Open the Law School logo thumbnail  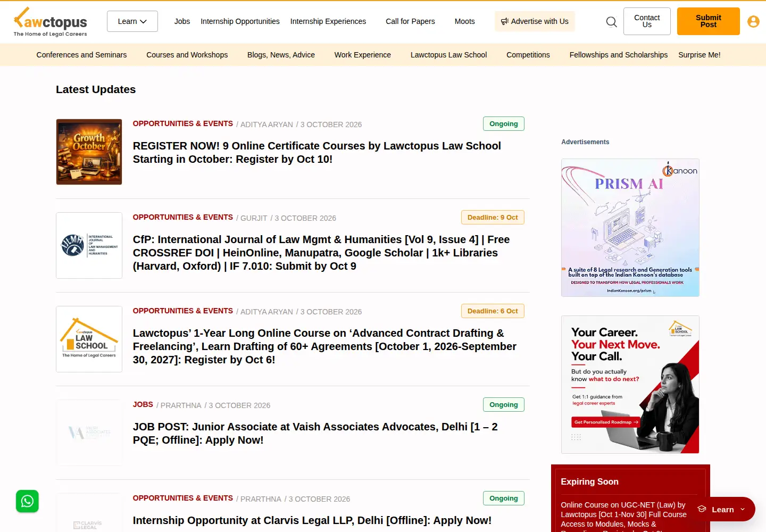(89, 339)
